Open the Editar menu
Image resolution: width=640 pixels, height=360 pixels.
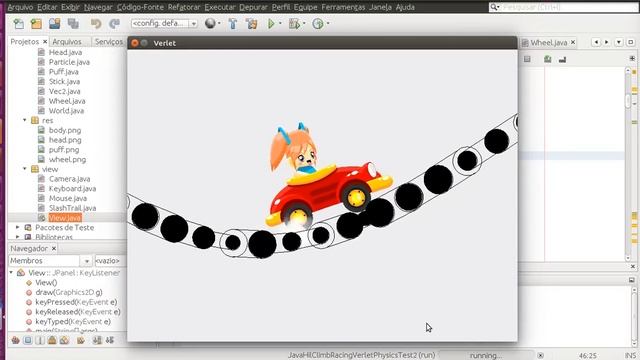point(47,7)
